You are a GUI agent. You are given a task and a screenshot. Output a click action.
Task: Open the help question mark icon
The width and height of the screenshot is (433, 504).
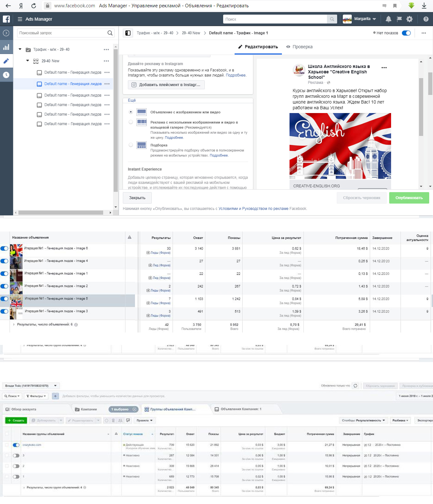click(x=426, y=19)
